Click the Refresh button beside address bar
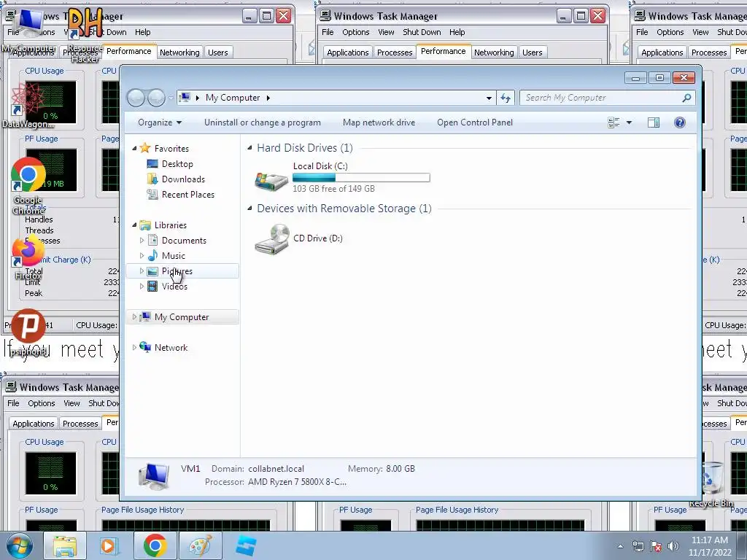 (505, 98)
